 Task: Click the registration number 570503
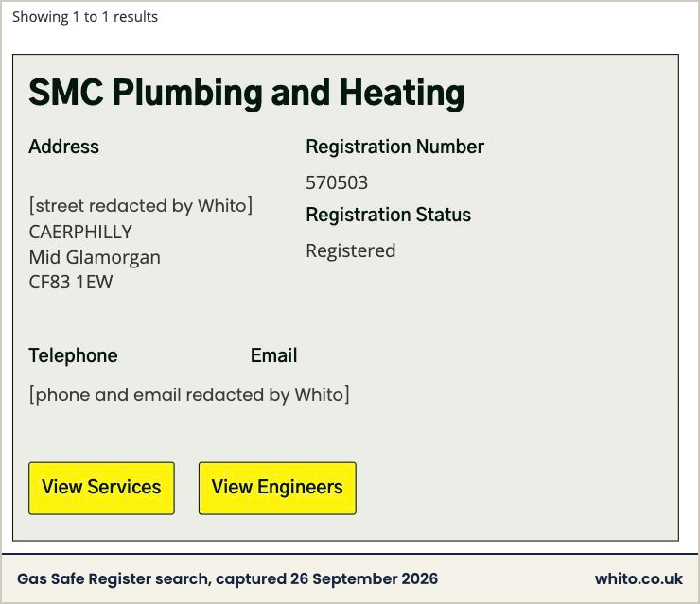[x=337, y=182]
